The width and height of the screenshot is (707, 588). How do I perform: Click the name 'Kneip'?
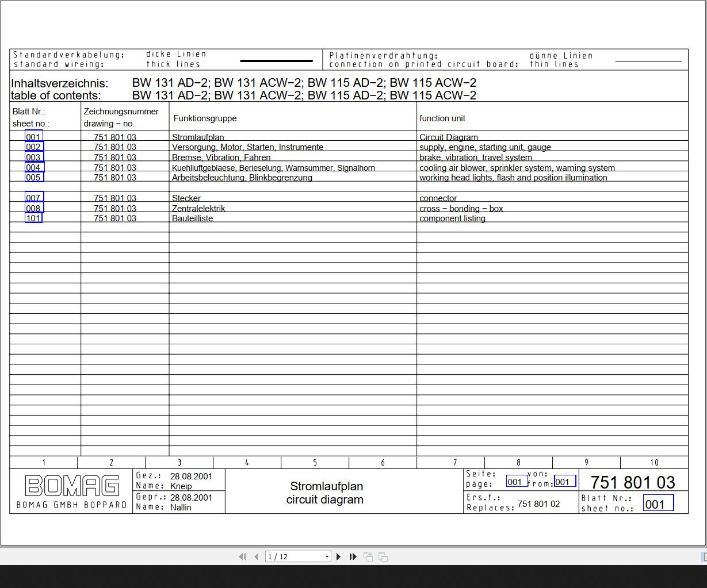(x=181, y=486)
